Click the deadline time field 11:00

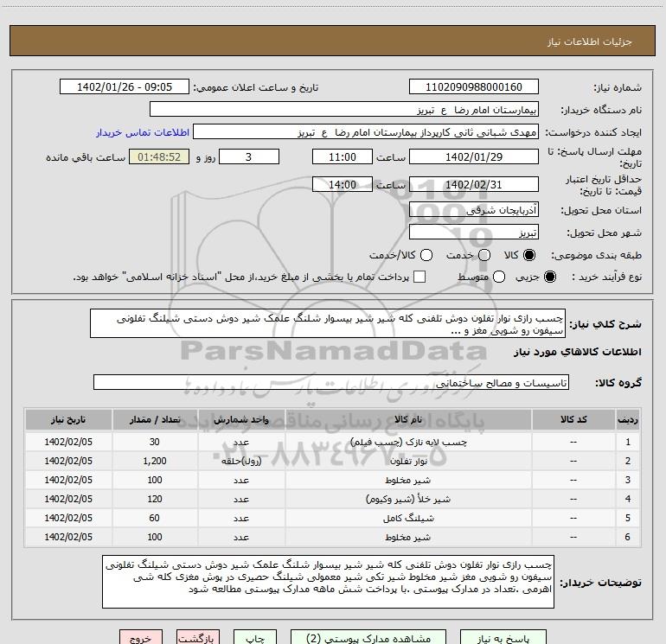343,156
